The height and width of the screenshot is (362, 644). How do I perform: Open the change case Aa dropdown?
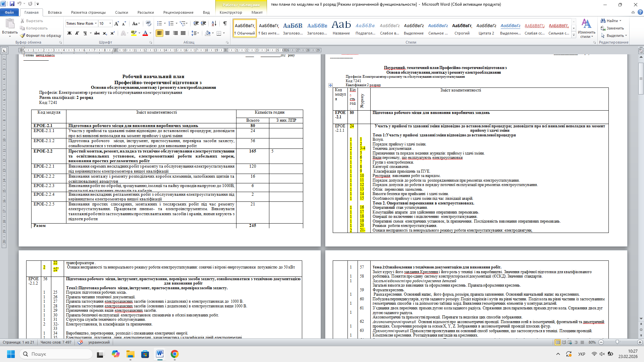136,23
